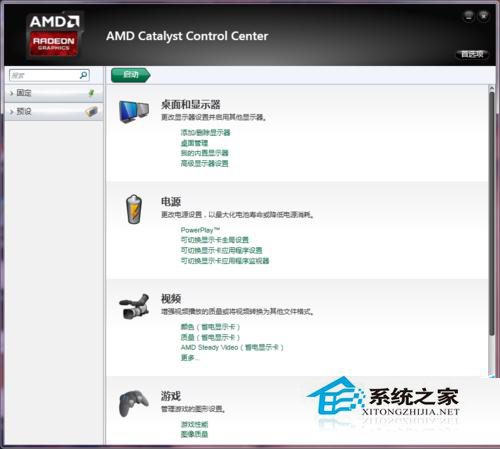
Task: Click the gamepad gaming section icon
Action: click(x=134, y=403)
